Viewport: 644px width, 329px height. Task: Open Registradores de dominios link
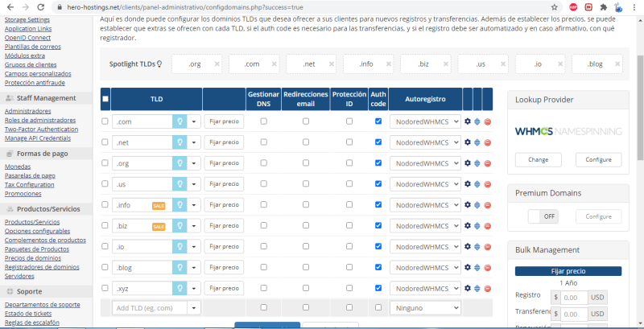pos(42,267)
